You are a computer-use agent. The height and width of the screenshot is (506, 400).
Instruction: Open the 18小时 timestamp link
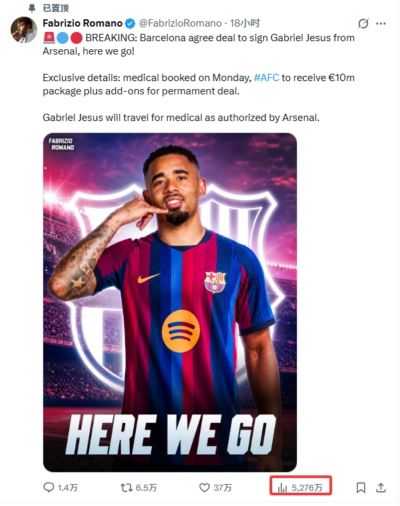coord(245,23)
